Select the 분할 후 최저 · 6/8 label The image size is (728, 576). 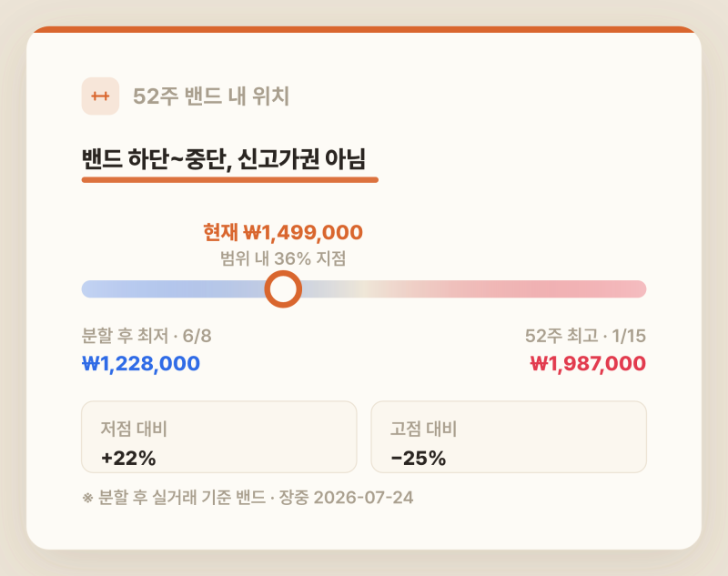[147, 336]
